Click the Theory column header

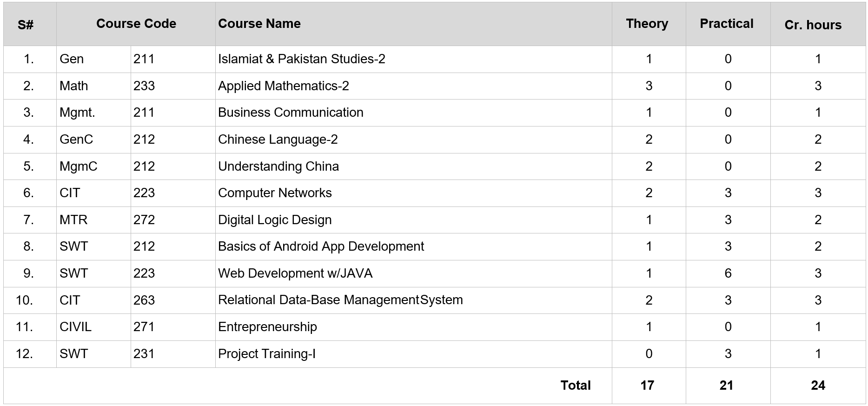(x=649, y=24)
